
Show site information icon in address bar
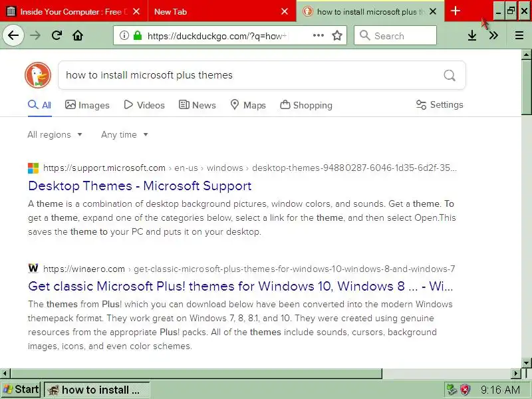[x=124, y=35]
